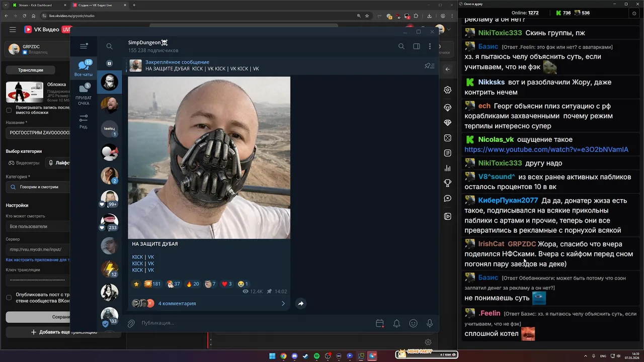Click Telegram sidebar search magnifier icon
The image size is (644, 362).
(x=109, y=46)
